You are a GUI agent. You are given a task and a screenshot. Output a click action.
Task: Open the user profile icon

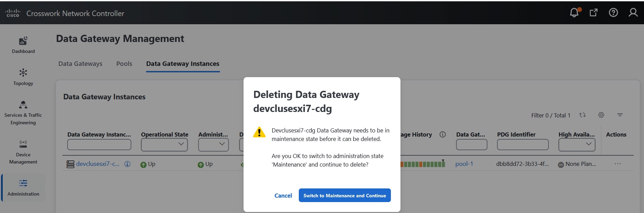pyautogui.click(x=633, y=13)
